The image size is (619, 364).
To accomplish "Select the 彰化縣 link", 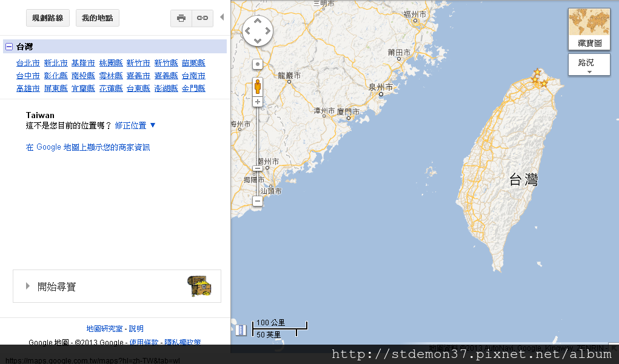I will (x=56, y=76).
